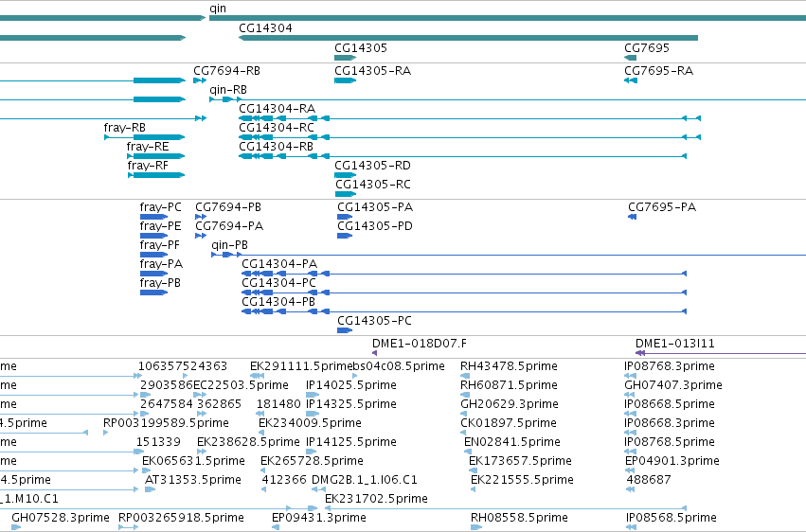Select transcript label CG14305-RC
The width and height of the screenshot is (806, 532).
tap(373, 185)
